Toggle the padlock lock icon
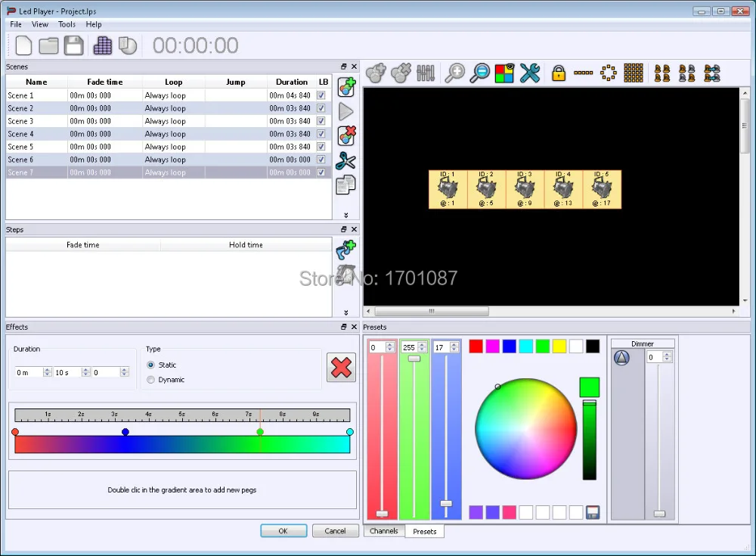Viewport: 756px width, 556px height. tap(559, 73)
